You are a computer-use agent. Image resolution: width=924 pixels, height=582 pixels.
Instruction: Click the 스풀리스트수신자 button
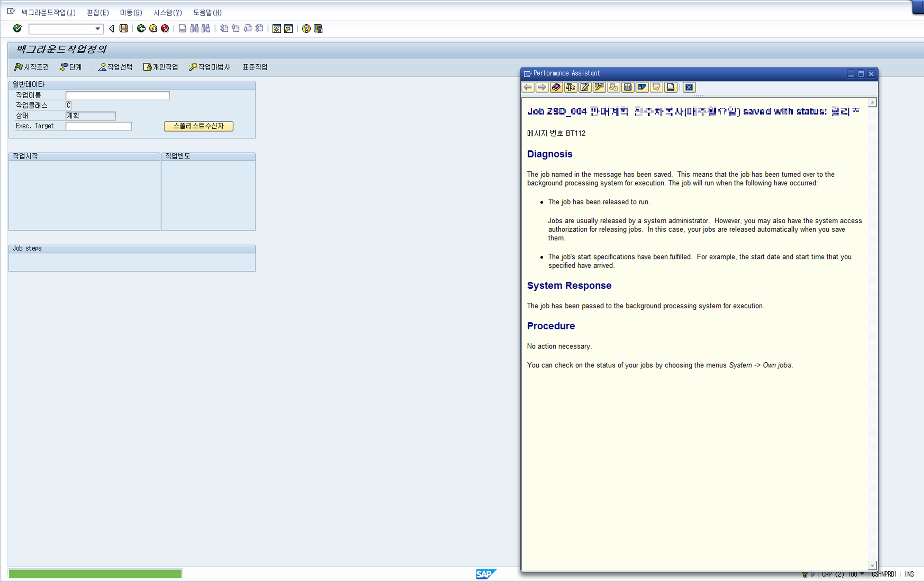point(199,126)
